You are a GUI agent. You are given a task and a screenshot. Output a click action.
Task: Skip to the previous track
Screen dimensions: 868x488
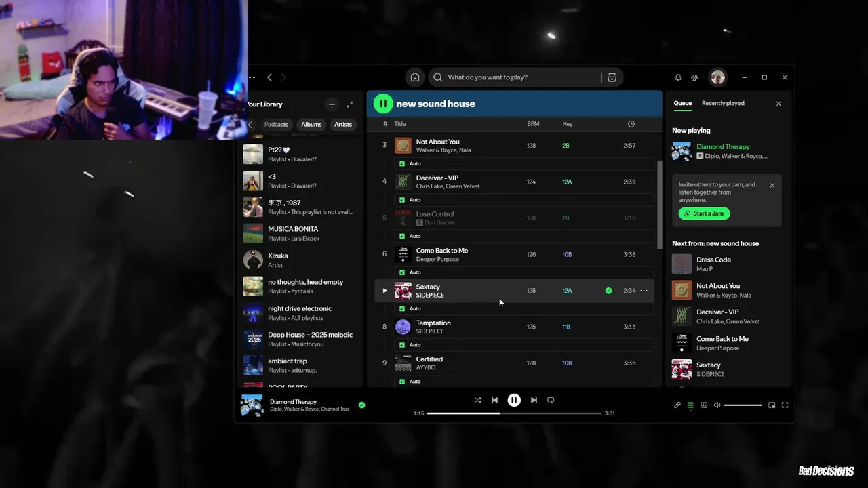(494, 400)
